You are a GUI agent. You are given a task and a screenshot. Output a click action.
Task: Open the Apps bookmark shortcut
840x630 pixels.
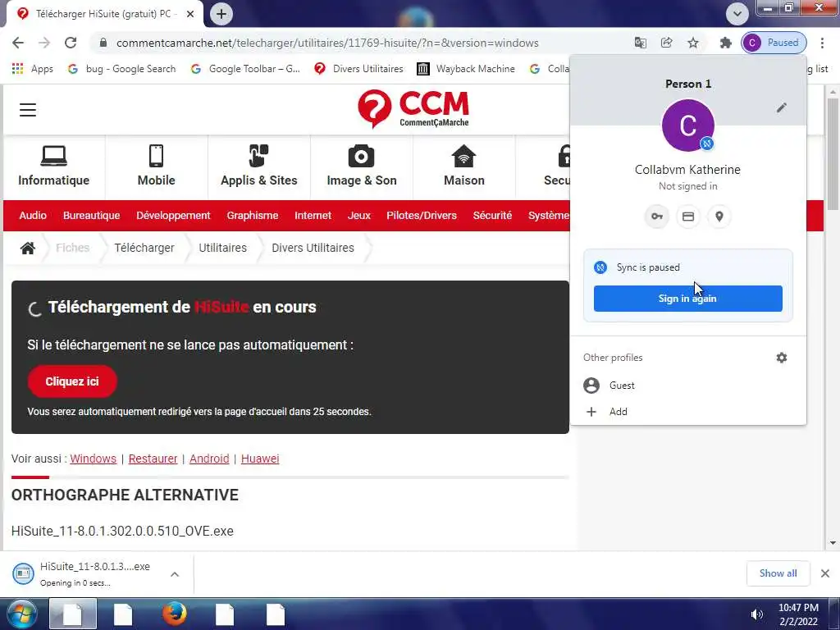click(33, 69)
